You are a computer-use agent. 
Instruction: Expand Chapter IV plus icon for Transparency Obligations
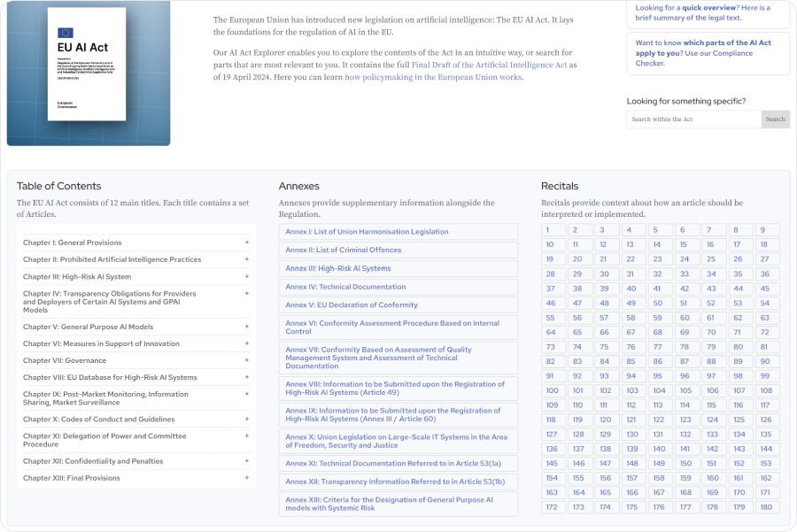pyautogui.click(x=247, y=293)
